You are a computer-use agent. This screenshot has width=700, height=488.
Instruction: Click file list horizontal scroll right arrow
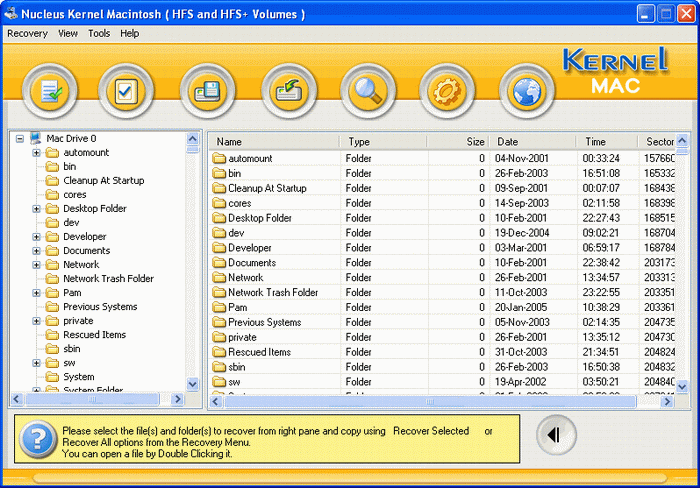(667, 402)
